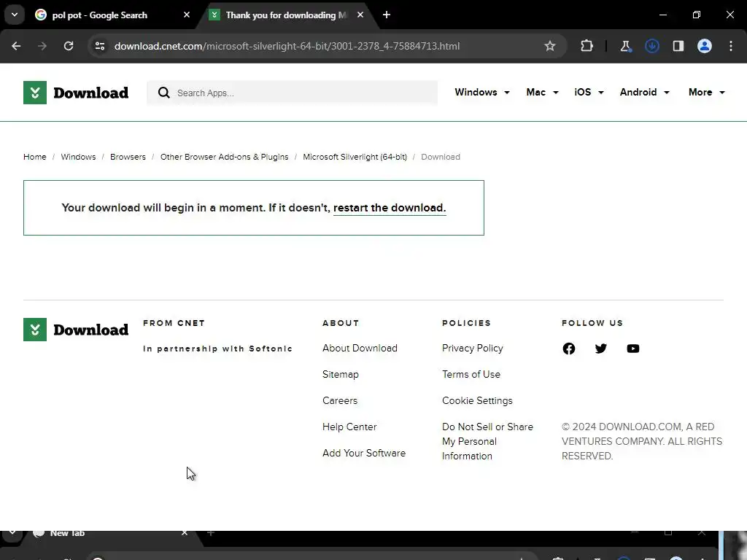747x560 pixels.
Task: Open the Careers link
Action: (x=340, y=400)
